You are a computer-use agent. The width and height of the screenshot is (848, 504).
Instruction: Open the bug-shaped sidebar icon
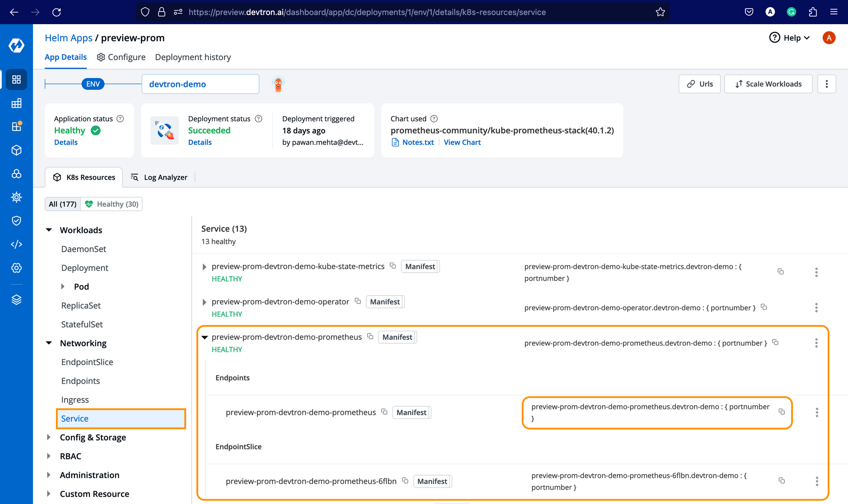[17, 197]
